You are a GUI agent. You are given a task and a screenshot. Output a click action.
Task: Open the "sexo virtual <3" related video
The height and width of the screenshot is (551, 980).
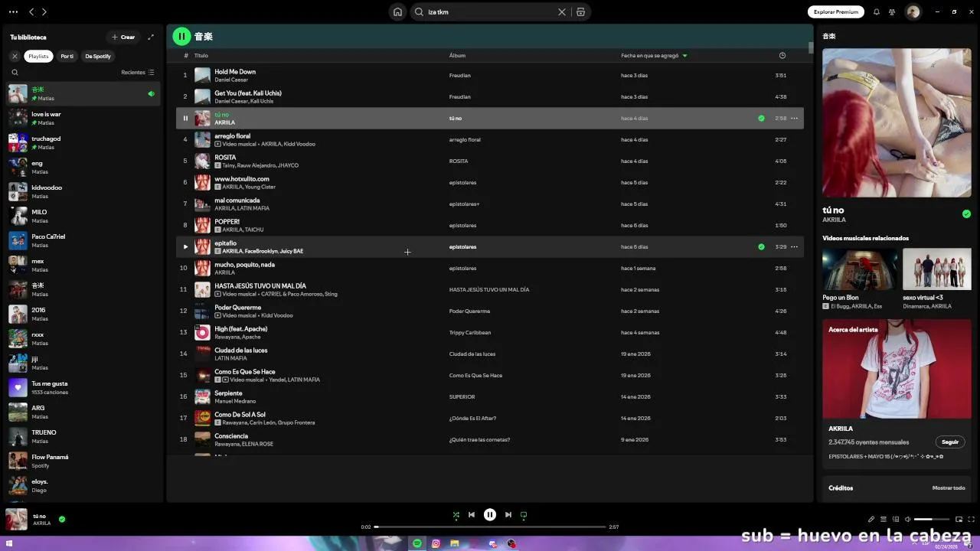937,278
